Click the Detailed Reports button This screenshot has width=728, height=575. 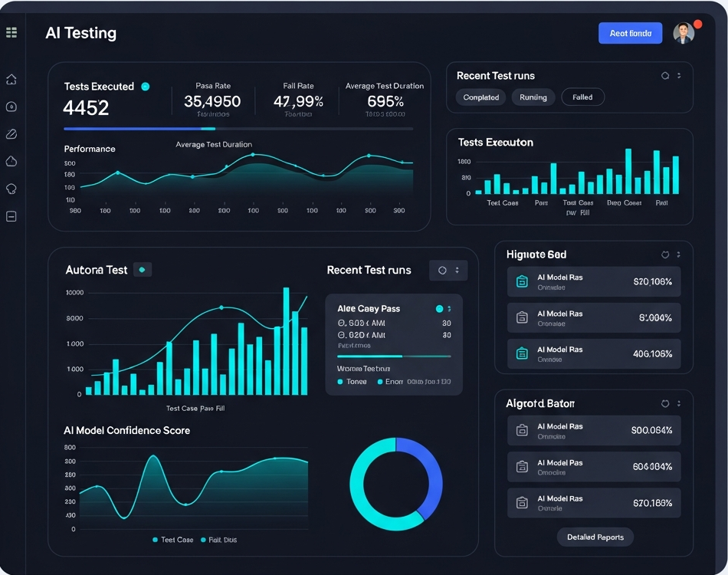pos(595,537)
